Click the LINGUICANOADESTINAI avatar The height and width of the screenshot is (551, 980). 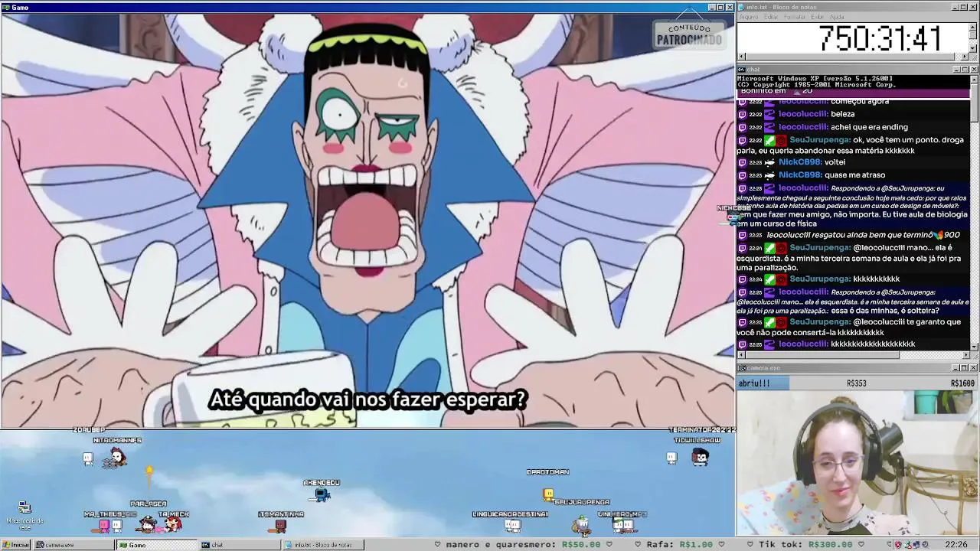click(x=512, y=525)
